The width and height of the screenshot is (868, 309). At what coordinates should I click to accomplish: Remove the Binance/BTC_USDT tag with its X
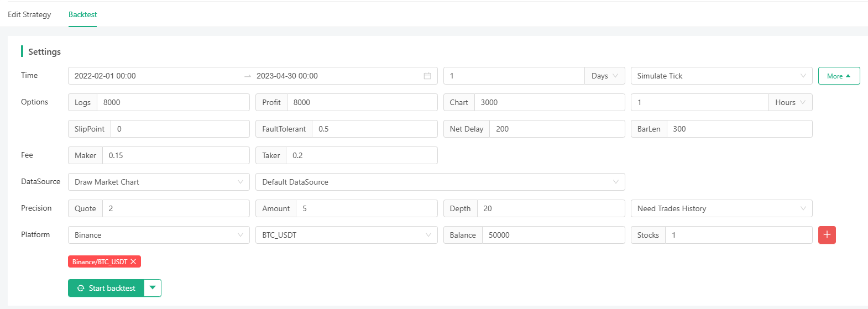click(x=133, y=262)
